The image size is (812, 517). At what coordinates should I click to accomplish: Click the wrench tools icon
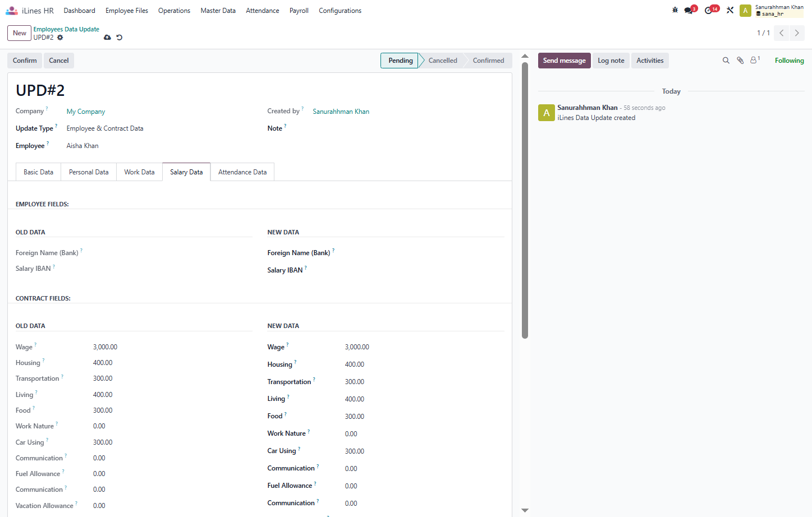730,10
